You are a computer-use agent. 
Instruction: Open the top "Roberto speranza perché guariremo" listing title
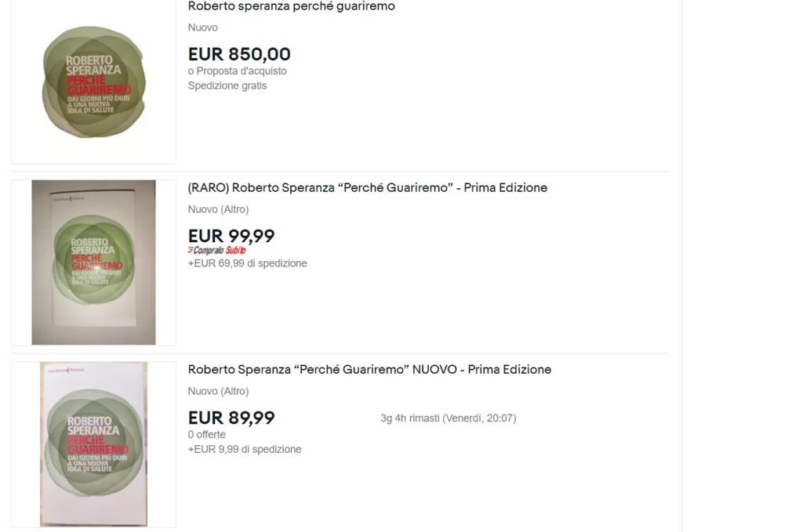point(291,6)
